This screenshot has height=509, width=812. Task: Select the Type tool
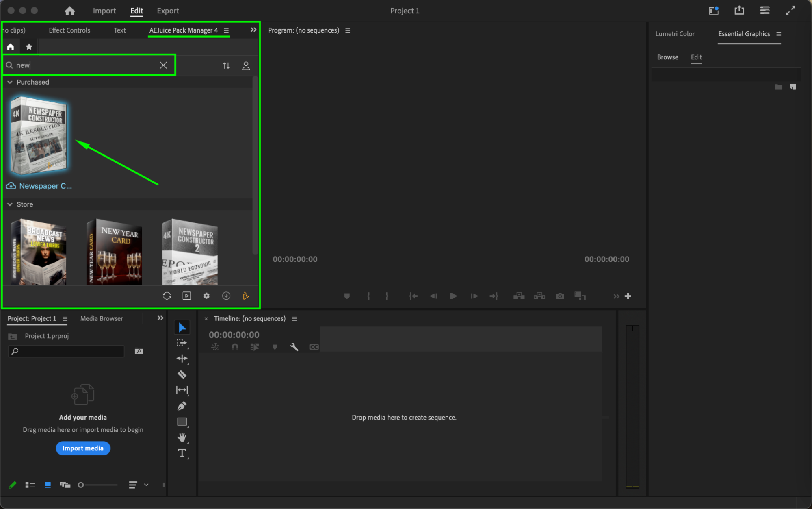pyautogui.click(x=182, y=453)
